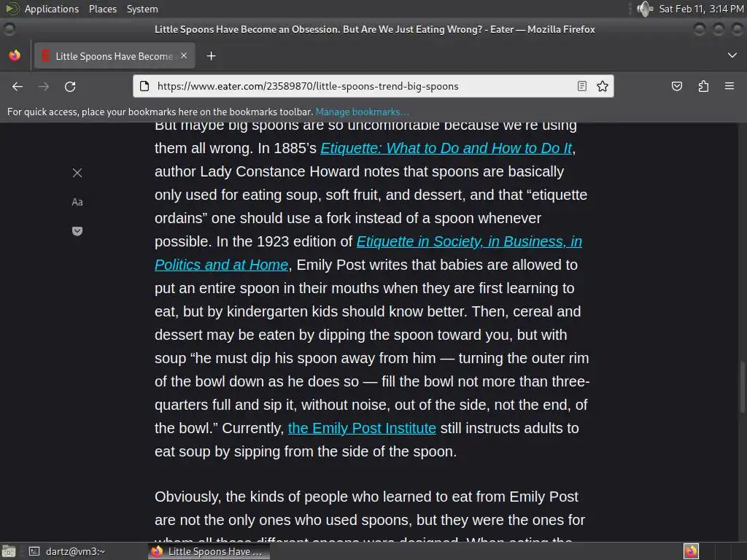
Task: Open Firefox View icon left of tabs
Action: (x=15, y=55)
